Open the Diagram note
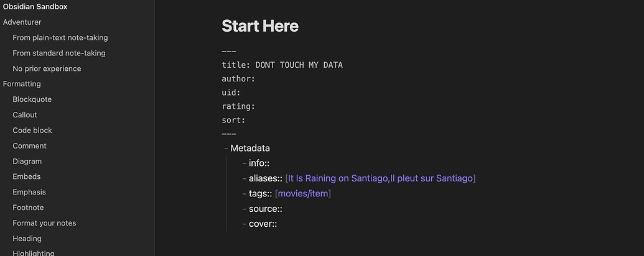This screenshot has width=644, height=256. tap(27, 161)
